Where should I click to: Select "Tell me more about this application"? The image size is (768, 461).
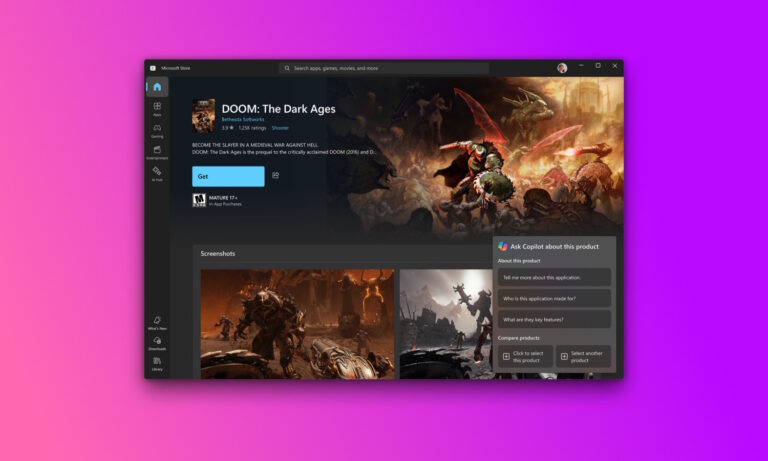[x=554, y=278]
